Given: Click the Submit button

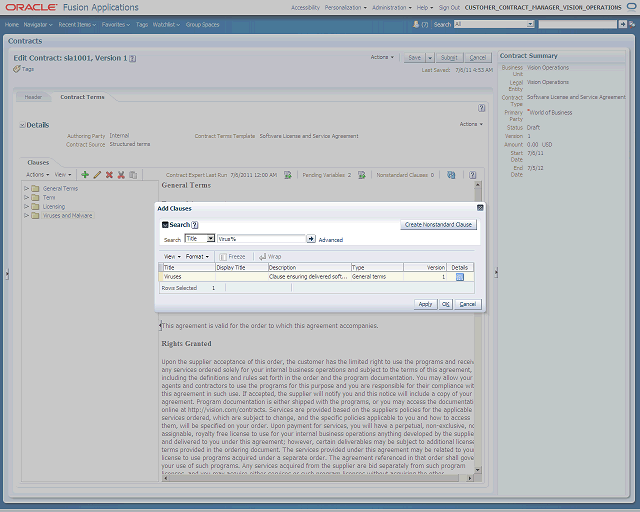Looking at the screenshot, I should (x=449, y=58).
